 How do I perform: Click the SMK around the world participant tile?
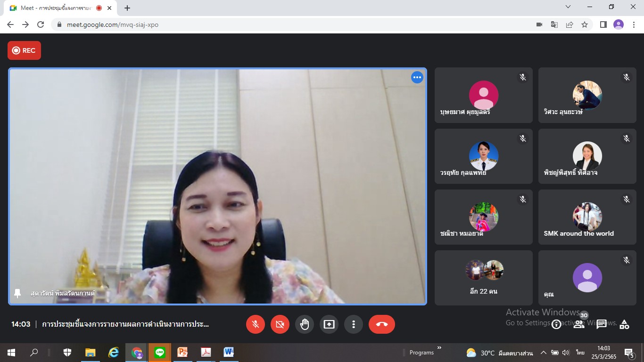point(587,217)
